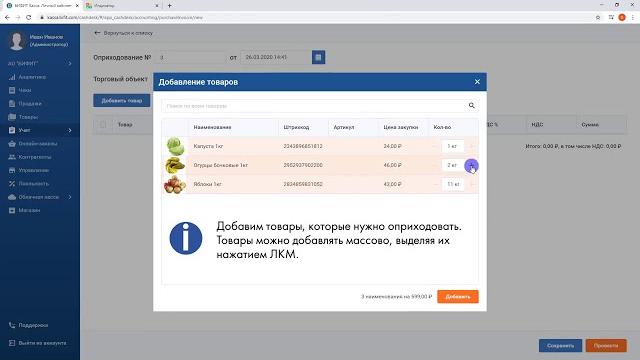
Task: Increase quantity for Огурцы бочковые 1кг
Action: tap(471, 165)
